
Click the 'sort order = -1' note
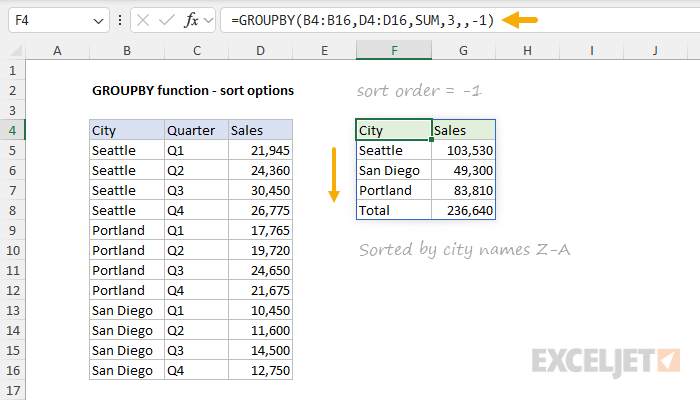419,91
